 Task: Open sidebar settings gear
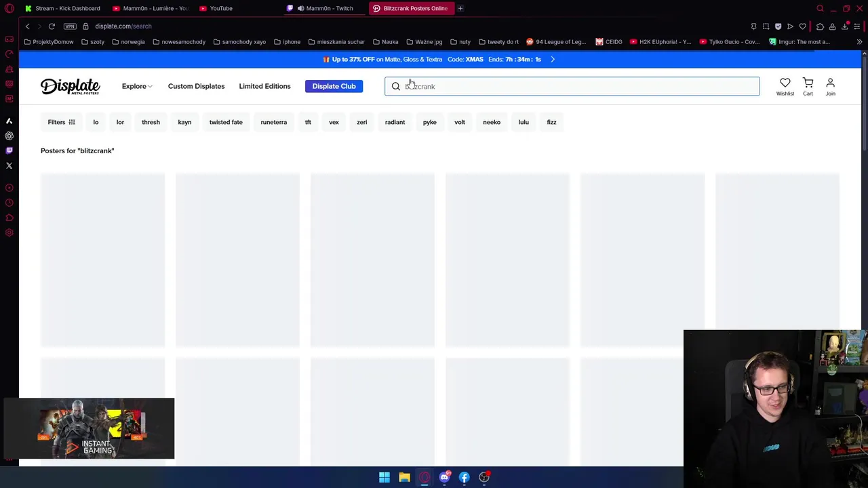[x=9, y=232]
